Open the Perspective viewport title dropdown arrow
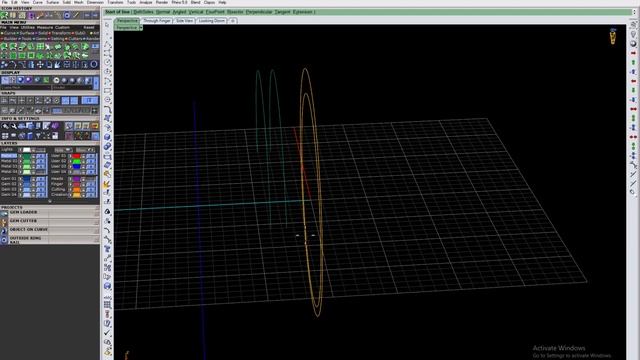Image resolution: width=640 pixels, height=360 pixels. (140, 28)
